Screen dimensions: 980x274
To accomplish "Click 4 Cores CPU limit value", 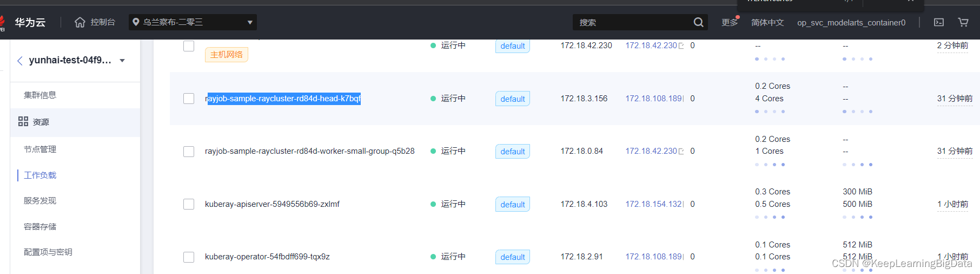I will pos(769,99).
